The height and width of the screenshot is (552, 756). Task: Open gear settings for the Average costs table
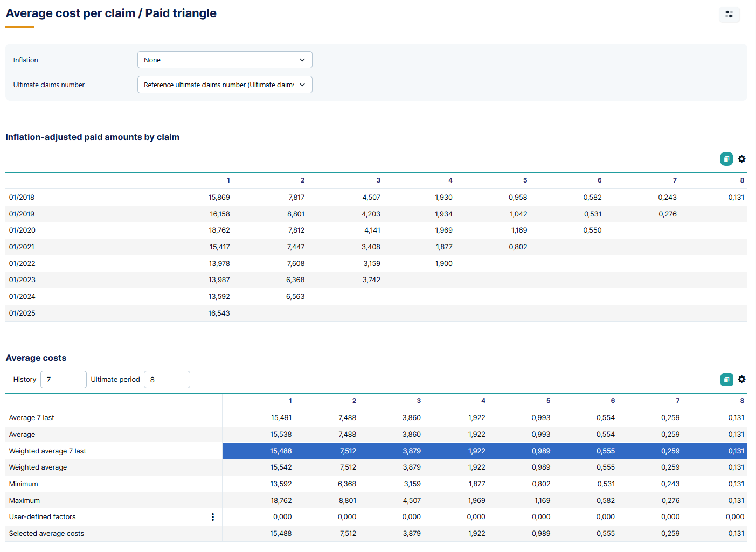click(742, 379)
